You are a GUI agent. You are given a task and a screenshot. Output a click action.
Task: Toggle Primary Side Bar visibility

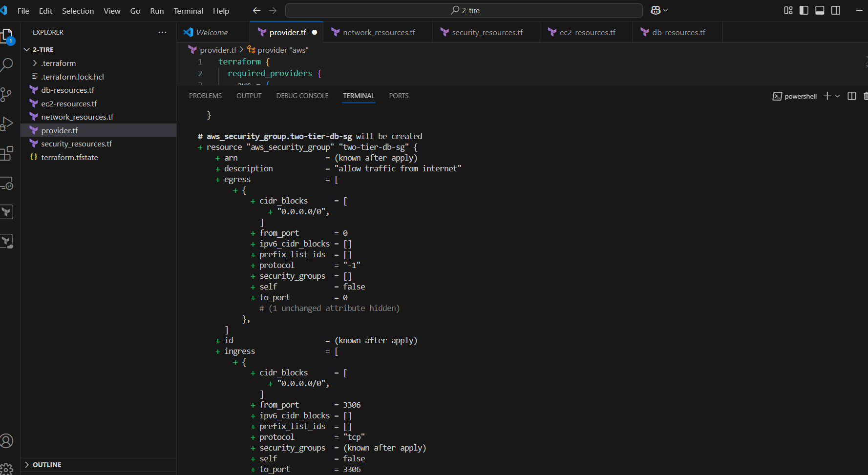point(804,10)
